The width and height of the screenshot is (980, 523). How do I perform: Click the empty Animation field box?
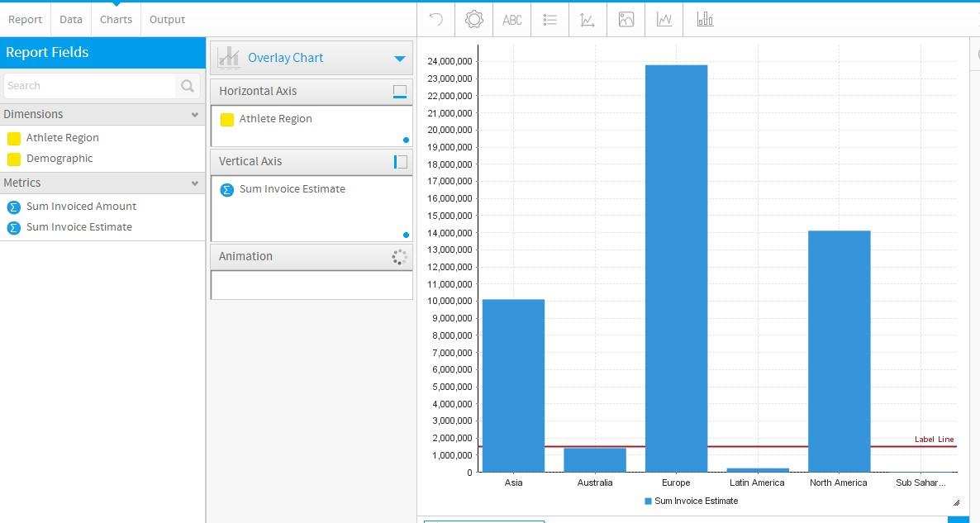coord(312,285)
